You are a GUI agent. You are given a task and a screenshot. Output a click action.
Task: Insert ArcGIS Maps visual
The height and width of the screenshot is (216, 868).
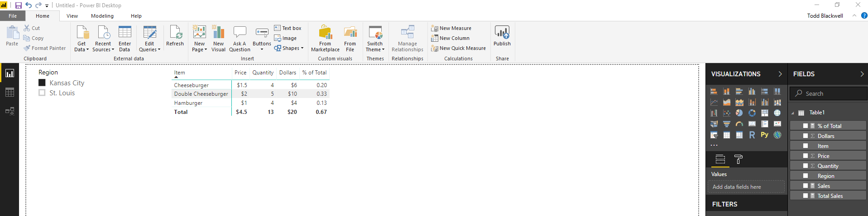tap(777, 135)
